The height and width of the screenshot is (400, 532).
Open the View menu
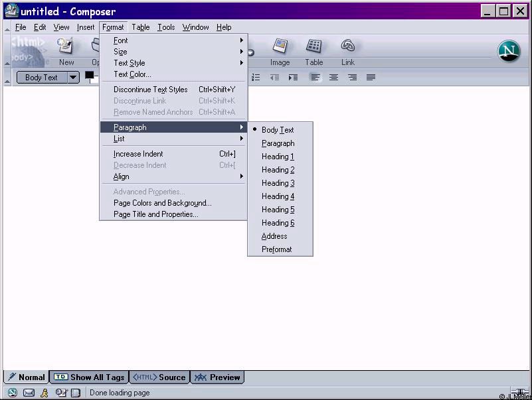click(x=61, y=27)
